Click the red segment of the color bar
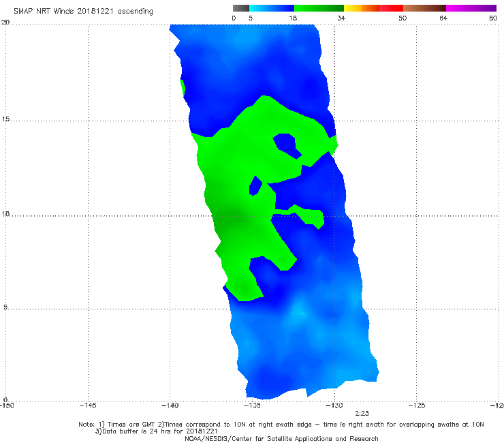Image resolution: width=504 pixels, height=443 pixels. pos(392,8)
